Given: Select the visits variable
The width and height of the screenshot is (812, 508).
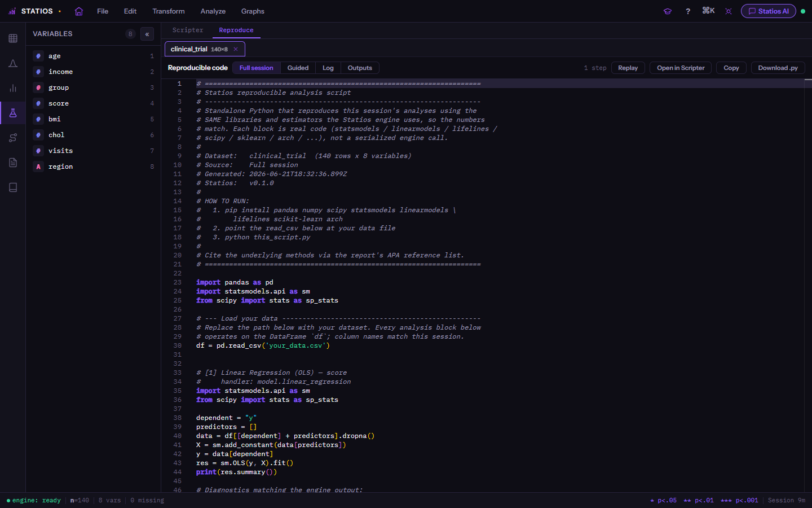Looking at the screenshot, I should pos(94,151).
